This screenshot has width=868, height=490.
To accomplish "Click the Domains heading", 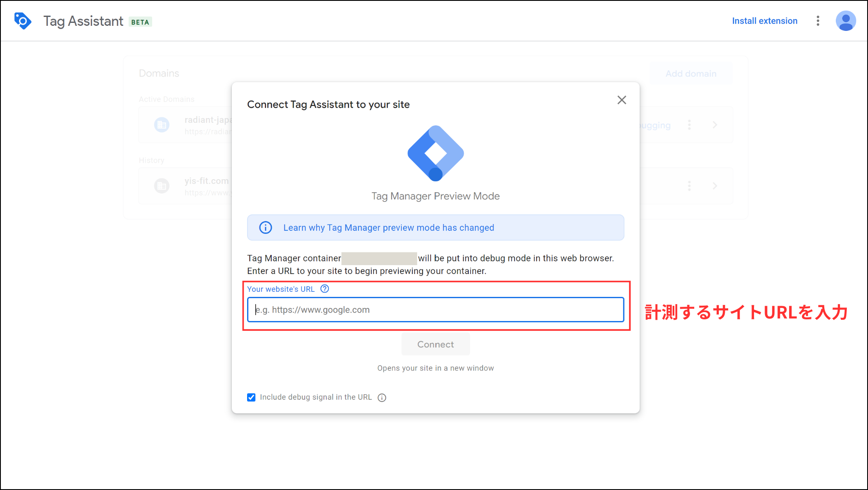I will (x=159, y=73).
